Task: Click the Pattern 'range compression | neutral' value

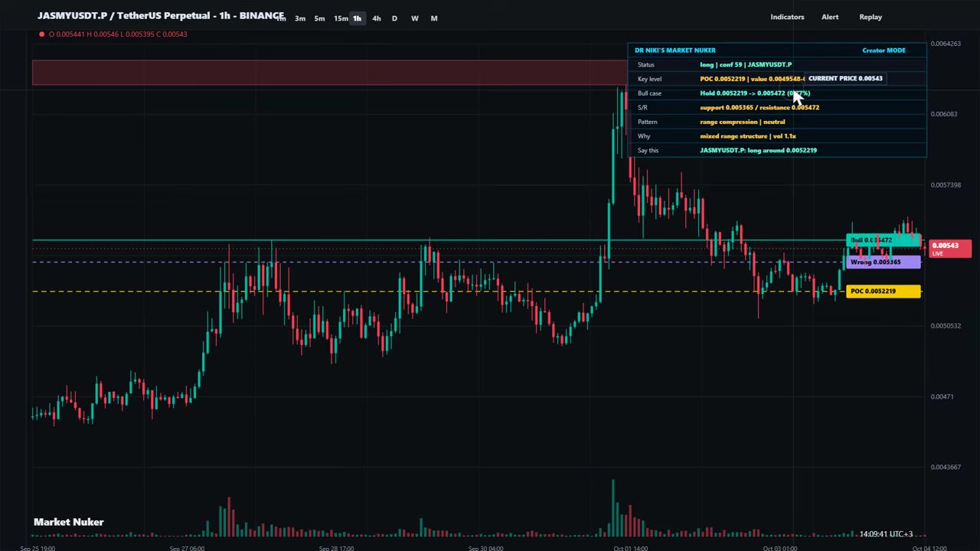Action: tap(742, 122)
